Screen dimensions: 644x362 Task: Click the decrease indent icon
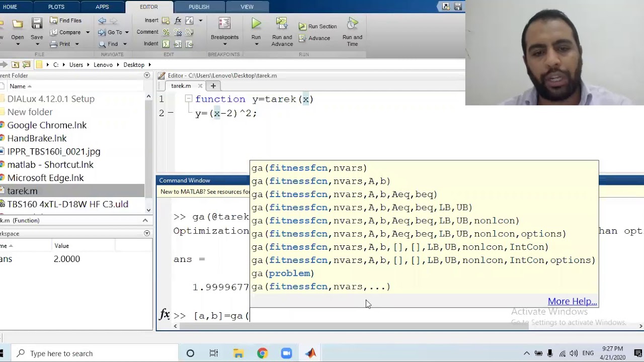click(x=190, y=44)
